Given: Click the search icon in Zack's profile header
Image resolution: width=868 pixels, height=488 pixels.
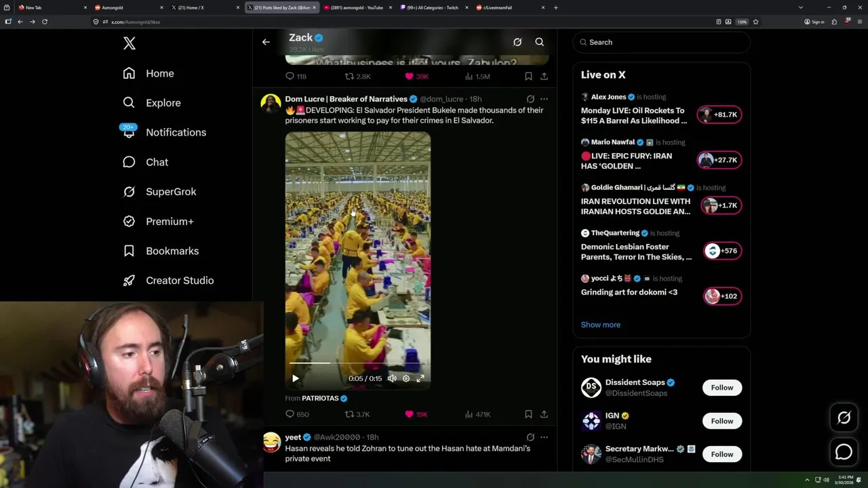Looking at the screenshot, I should point(540,42).
